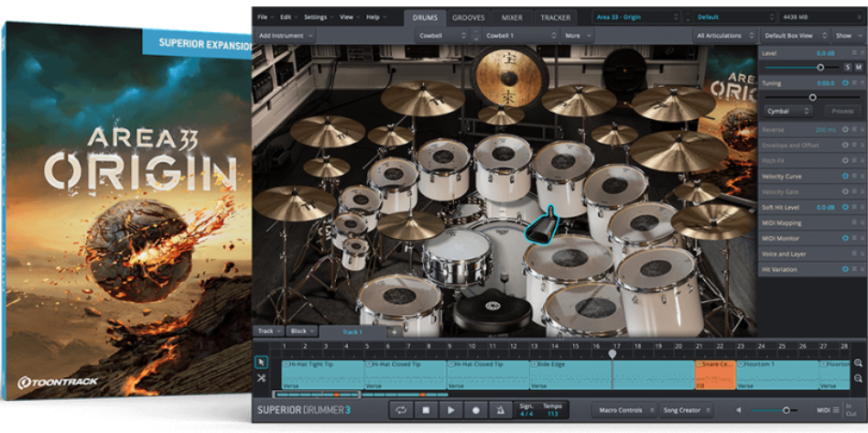Open the Hit Variation row menu icon
Screen dimensions: 868x433
pos(854,269)
